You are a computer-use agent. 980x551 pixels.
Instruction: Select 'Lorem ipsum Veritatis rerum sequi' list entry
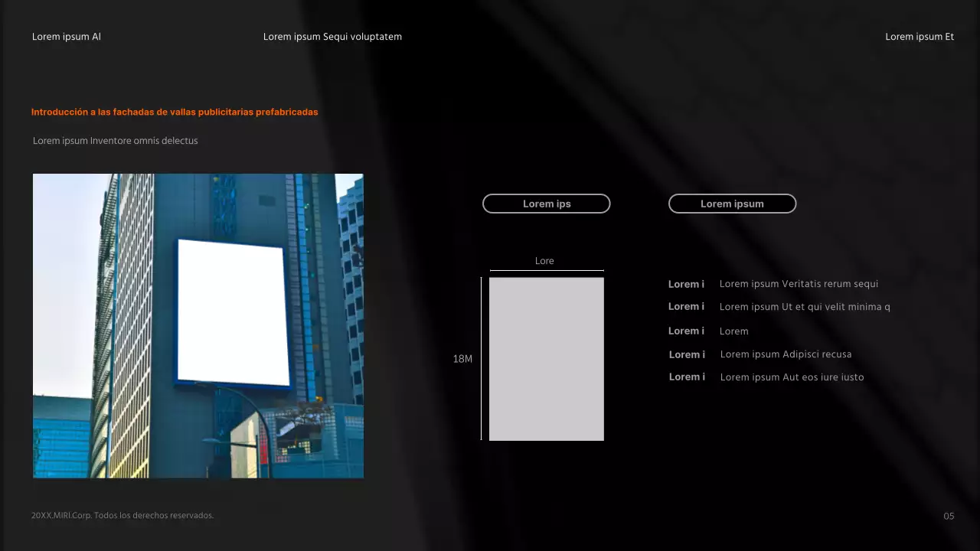tap(799, 284)
